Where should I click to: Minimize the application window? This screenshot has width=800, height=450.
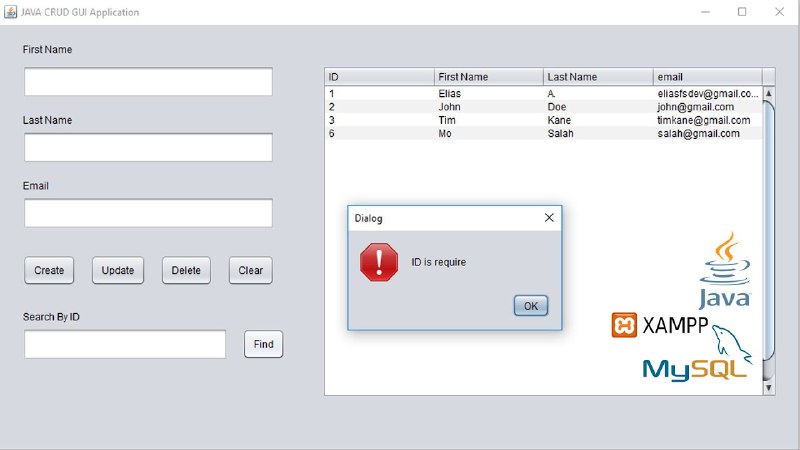pyautogui.click(x=706, y=12)
